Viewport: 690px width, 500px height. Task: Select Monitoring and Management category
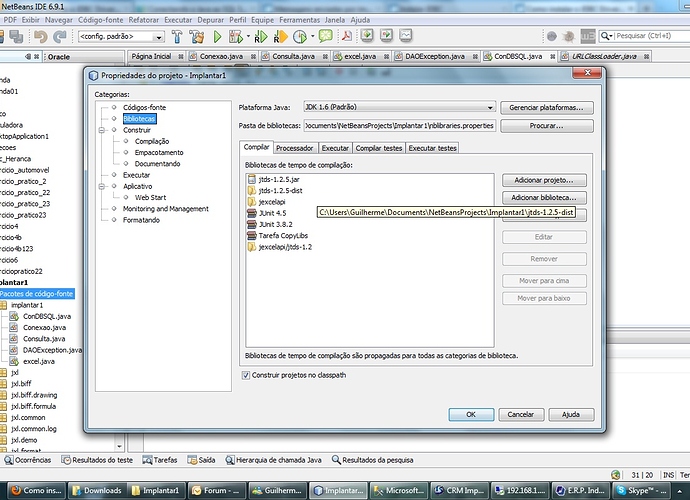[165, 209]
